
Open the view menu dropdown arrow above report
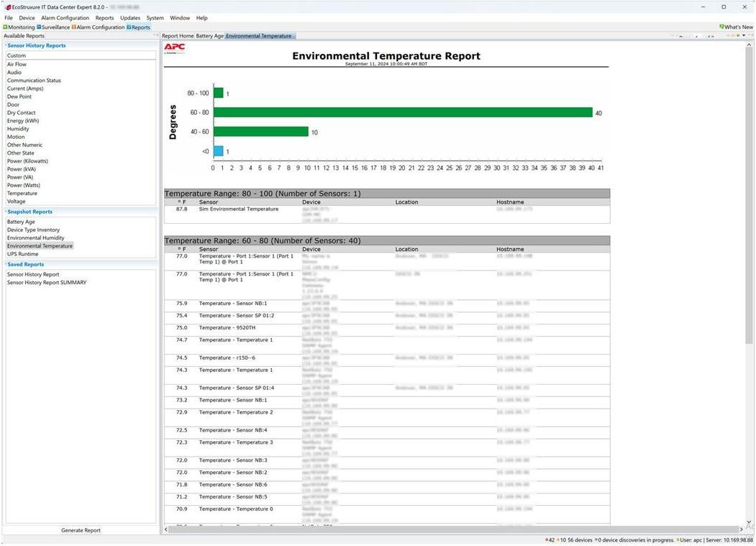tap(744, 36)
